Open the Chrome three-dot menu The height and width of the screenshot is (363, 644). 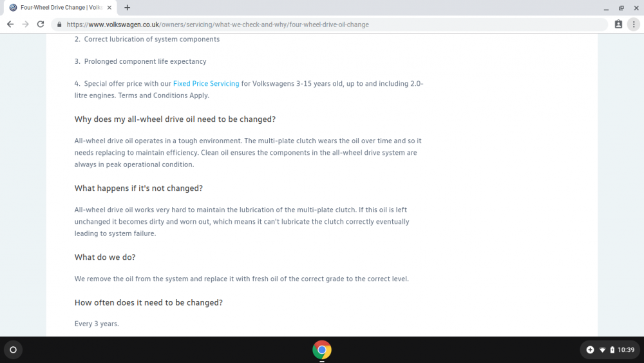point(634,25)
